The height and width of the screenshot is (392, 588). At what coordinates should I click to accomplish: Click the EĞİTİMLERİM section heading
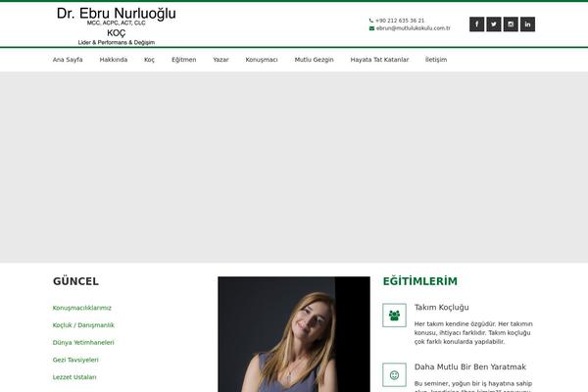click(420, 281)
